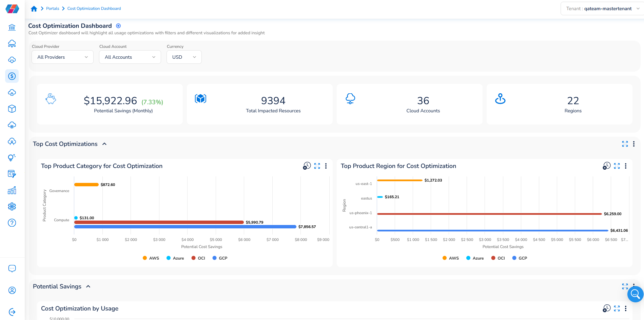Click the Total Impacted Resources card
This screenshot has height=320, width=644.
click(260, 104)
